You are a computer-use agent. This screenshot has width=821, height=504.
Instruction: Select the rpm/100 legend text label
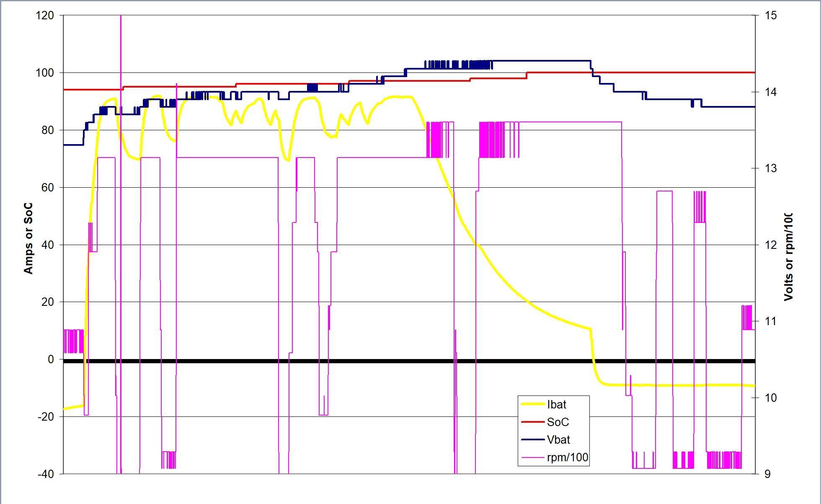click(x=568, y=457)
